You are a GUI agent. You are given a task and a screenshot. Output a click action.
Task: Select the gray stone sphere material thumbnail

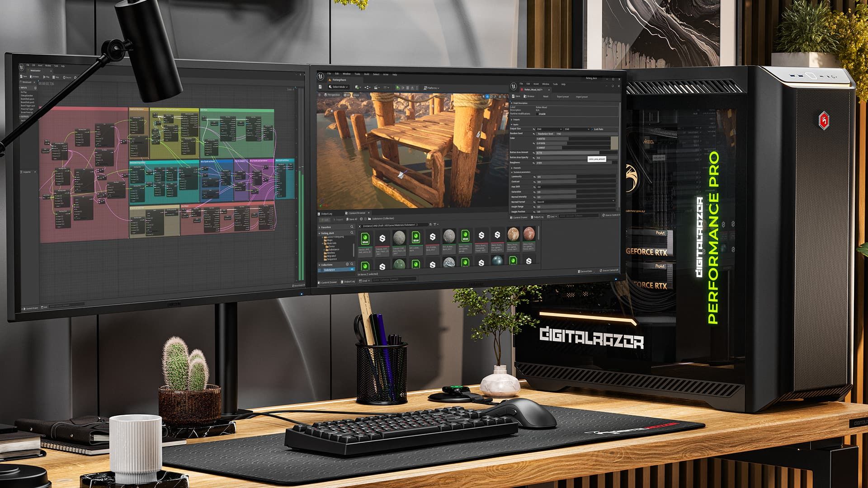coord(399,238)
